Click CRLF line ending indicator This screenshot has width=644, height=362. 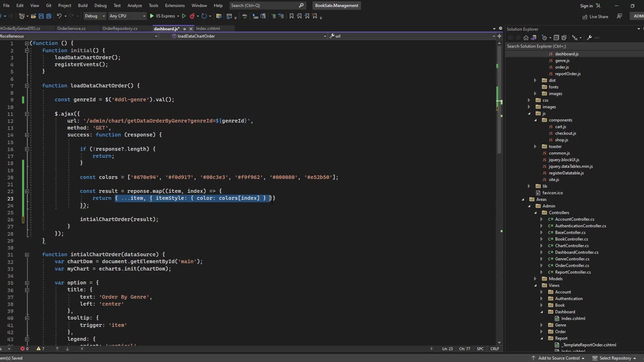(x=495, y=348)
